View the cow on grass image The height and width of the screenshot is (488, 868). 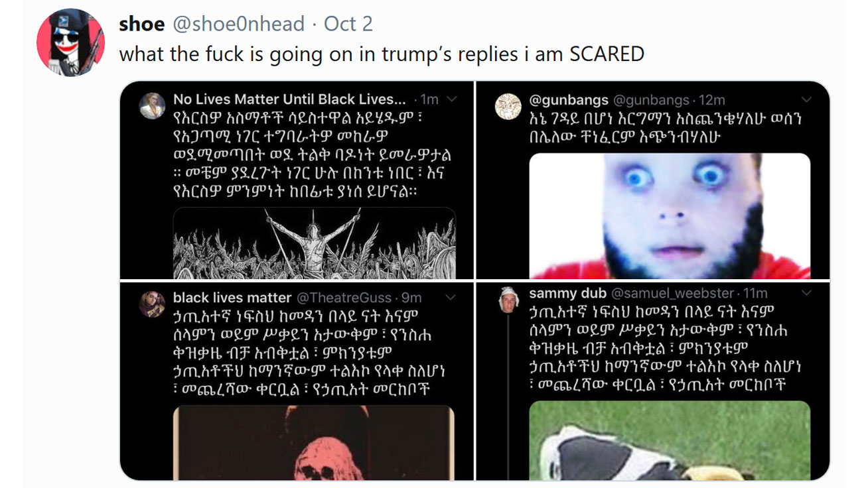click(x=670, y=440)
